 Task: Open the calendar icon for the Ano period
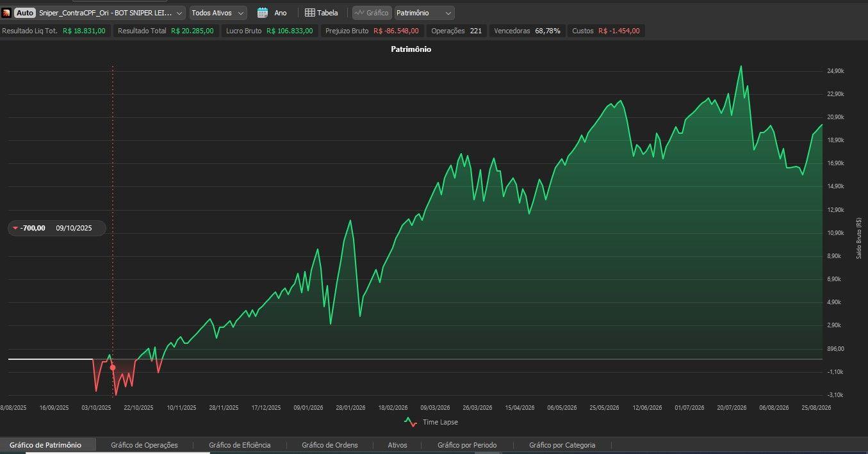coord(263,13)
